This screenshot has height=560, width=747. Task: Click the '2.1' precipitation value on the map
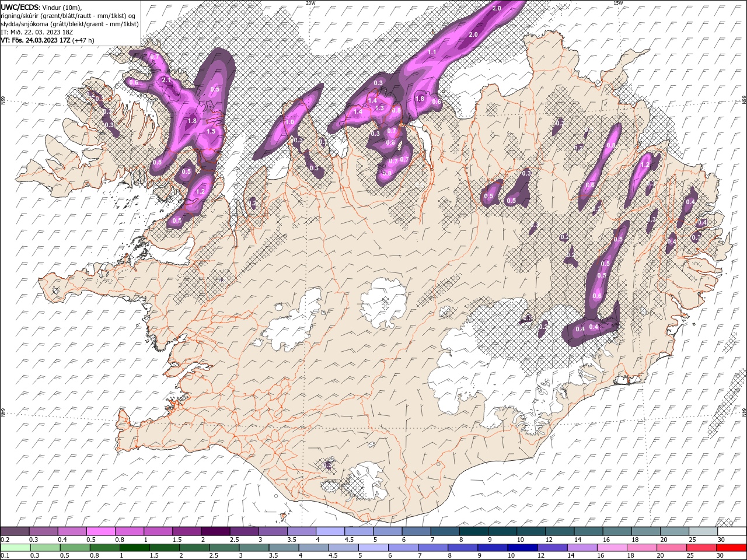(x=166, y=80)
